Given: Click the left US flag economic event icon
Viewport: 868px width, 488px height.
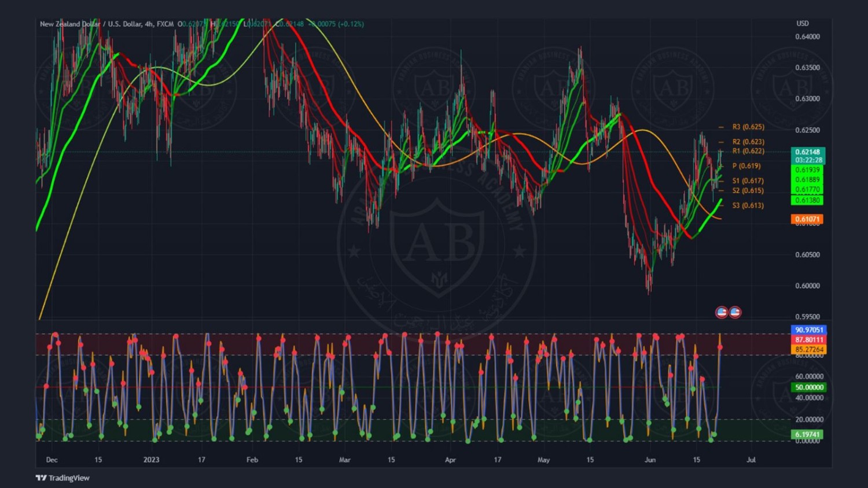Looking at the screenshot, I should pyautogui.click(x=721, y=312).
